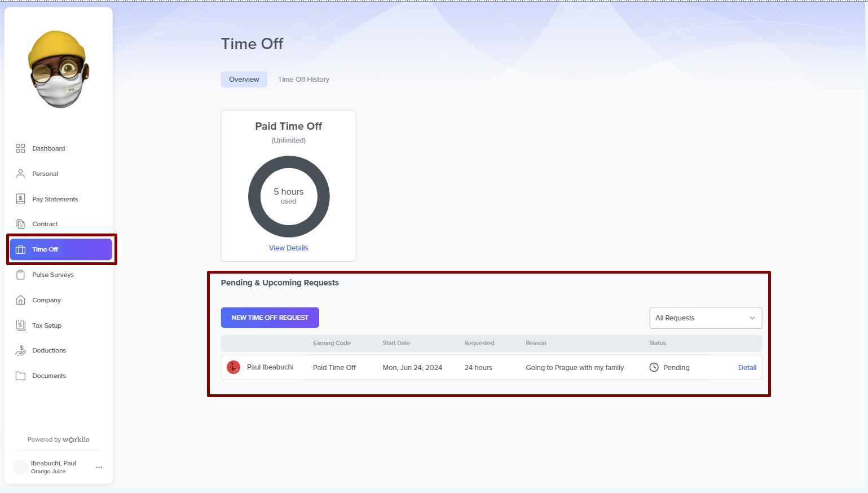
Task: Switch to the Time Off History tab
Action: pos(303,80)
